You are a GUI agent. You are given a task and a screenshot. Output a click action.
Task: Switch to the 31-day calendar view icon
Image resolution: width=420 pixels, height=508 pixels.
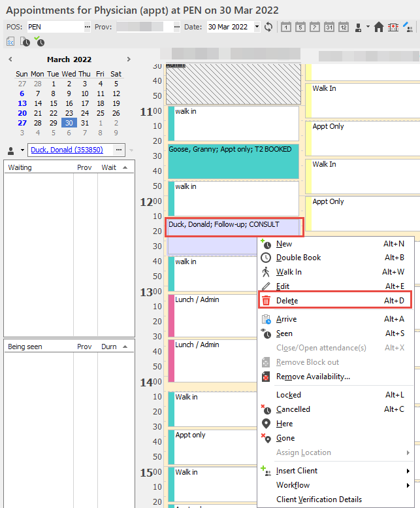click(329, 27)
